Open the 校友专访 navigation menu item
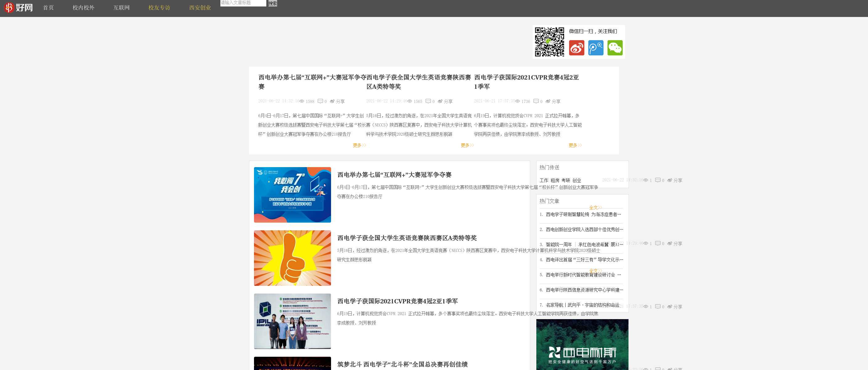 [159, 7]
